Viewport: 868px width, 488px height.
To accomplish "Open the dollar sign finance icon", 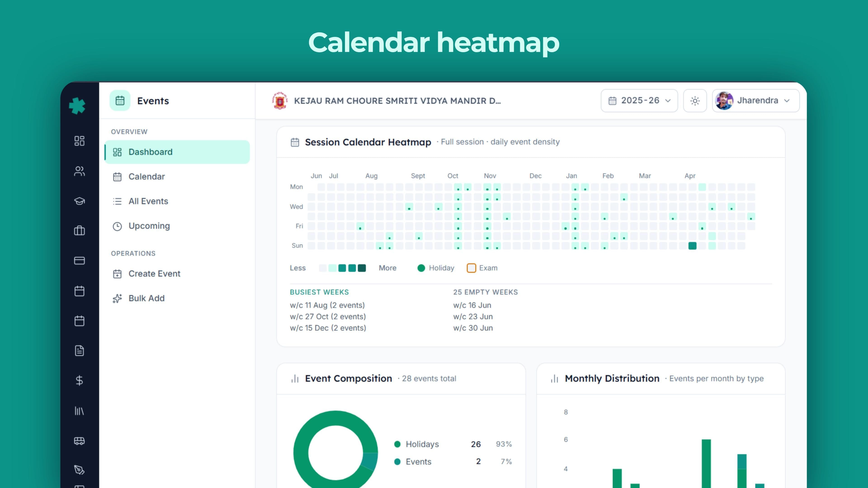I will (x=80, y=380).
